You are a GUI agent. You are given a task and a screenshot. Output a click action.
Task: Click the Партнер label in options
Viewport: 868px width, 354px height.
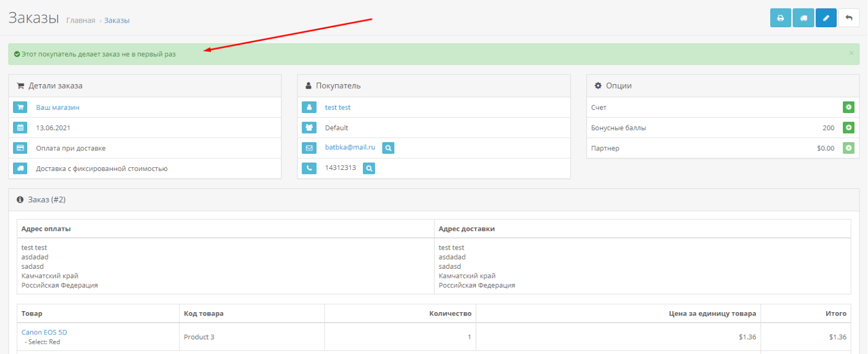(605, 148)
